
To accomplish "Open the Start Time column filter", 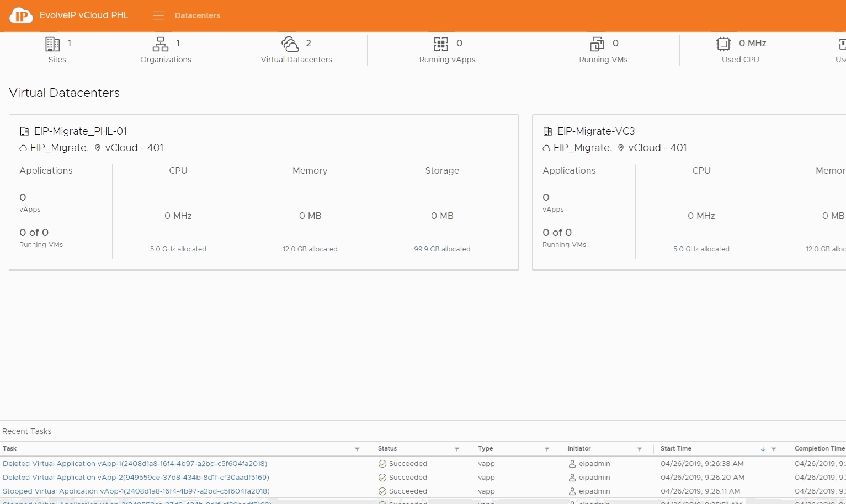I will point(774,449).
